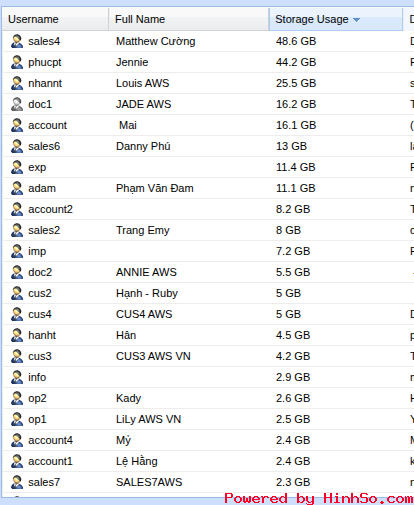The width and height of the screenshot is (414, 505).
Task: Select username nhannt row
Action: [208, 83]
